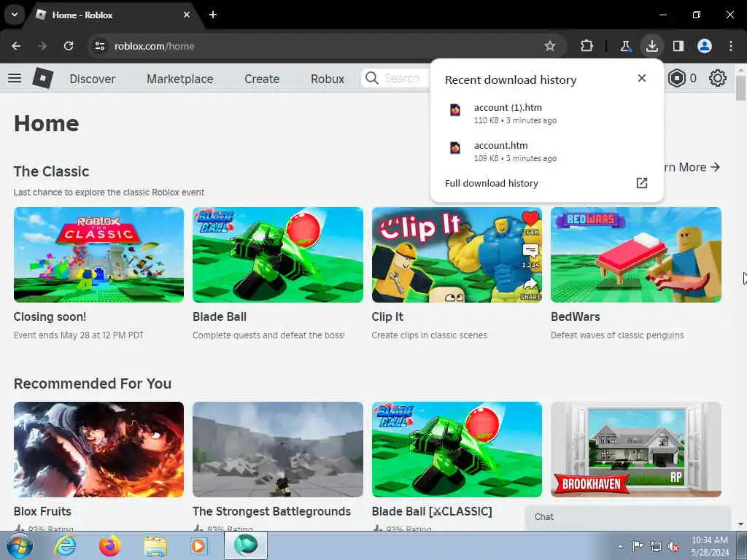Open full download history external link icon
The image size is (747, 560).
click(x=642, y=183)
